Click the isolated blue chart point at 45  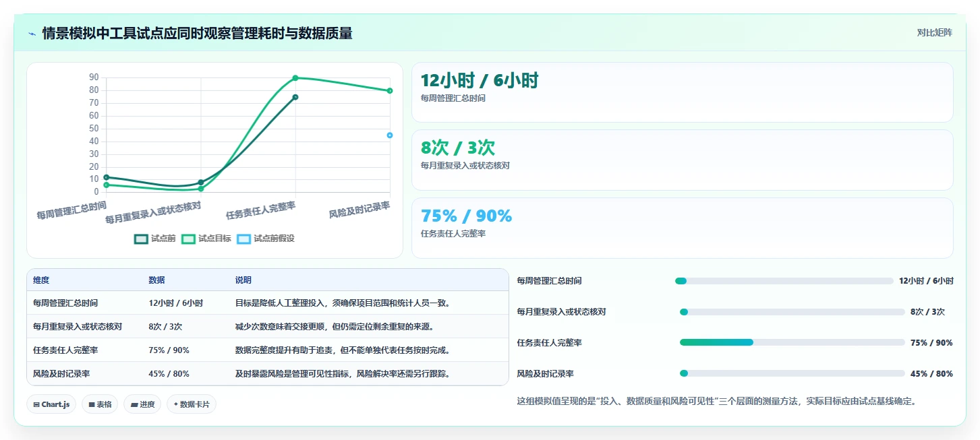pos(390,135)
